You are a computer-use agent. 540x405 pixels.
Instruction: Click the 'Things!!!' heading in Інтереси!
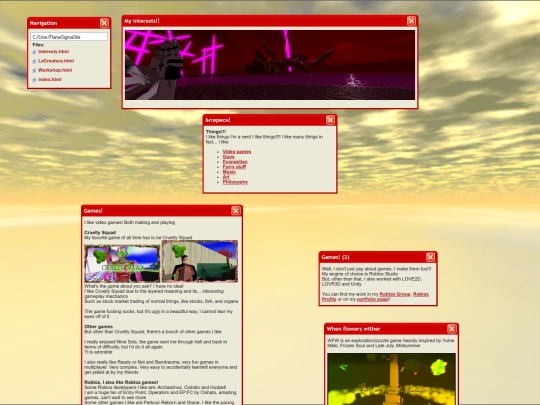pos(216,132)
